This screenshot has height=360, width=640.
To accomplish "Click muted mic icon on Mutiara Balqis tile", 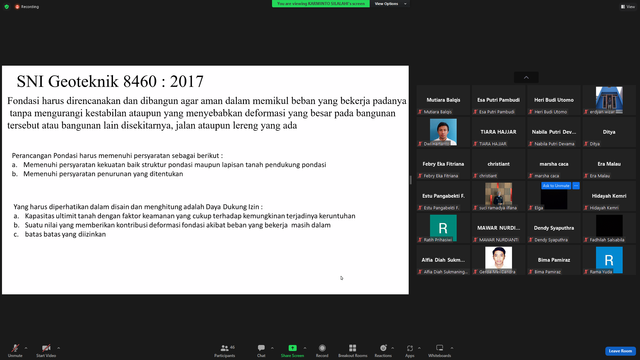I will tap(420, 112).
